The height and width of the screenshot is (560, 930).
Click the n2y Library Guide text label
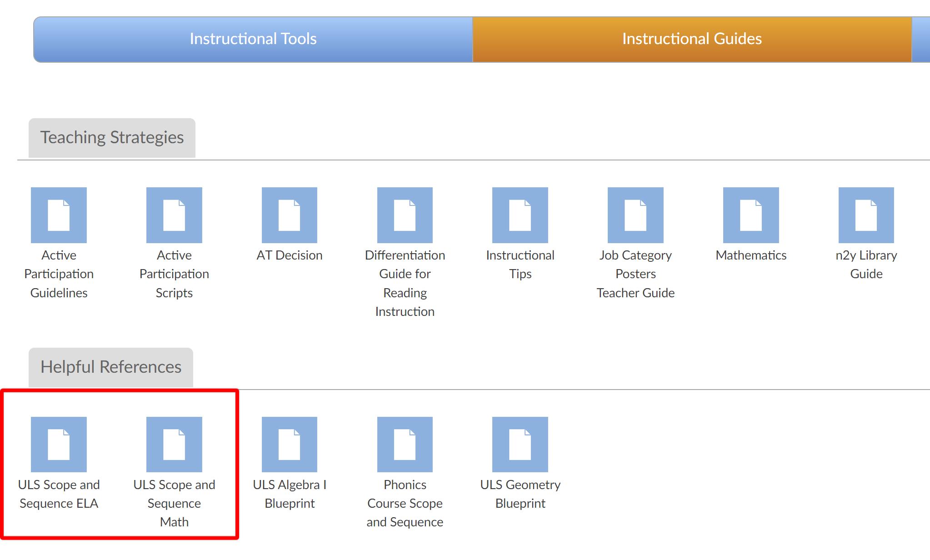click(866, 265)
